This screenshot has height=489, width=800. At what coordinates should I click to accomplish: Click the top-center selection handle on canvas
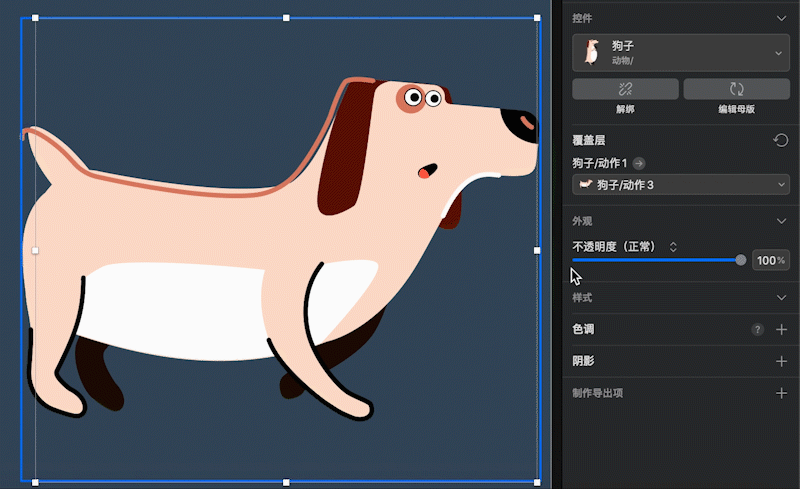point(286,18)
